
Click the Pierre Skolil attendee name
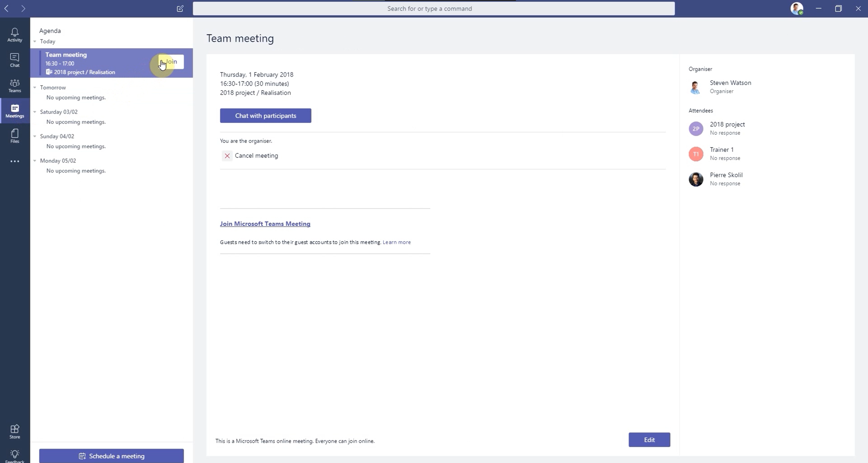point(726,175)
